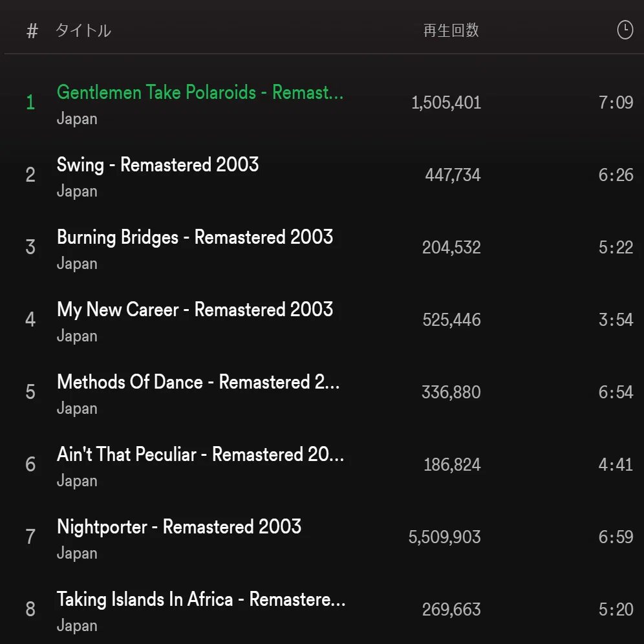Open Japan artist link under Ain't That Peculiar
The image size is (644, 644).
[77, 481]
